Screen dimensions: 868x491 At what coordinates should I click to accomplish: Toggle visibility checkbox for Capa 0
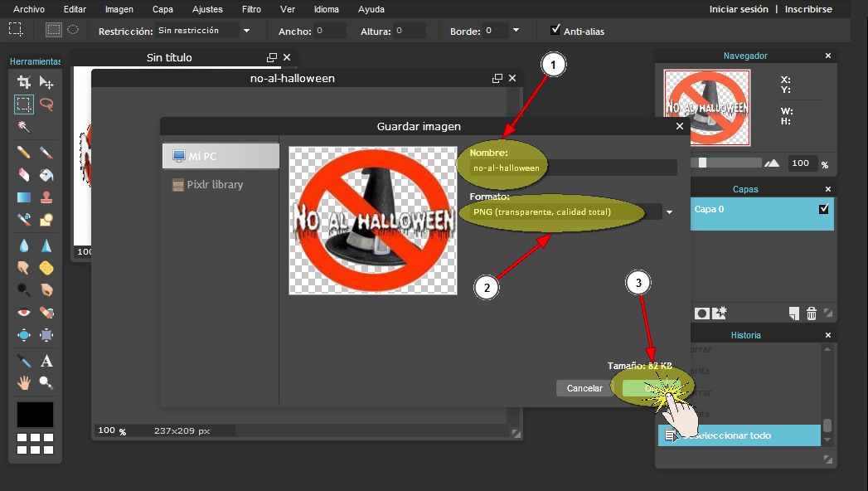coord(823,209)
